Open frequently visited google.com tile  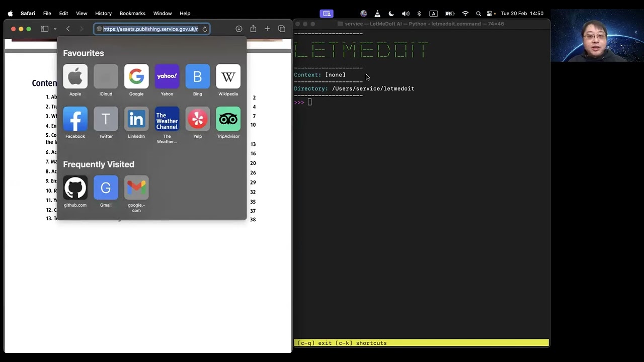pos(136,188)
